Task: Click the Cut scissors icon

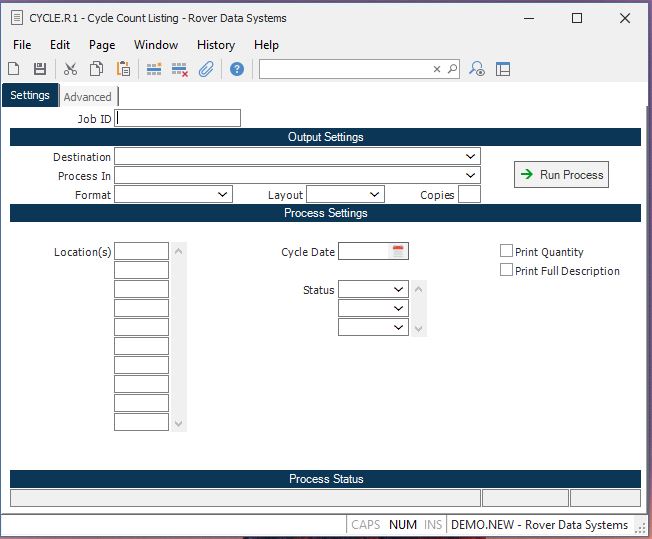Action: [70, 69]
